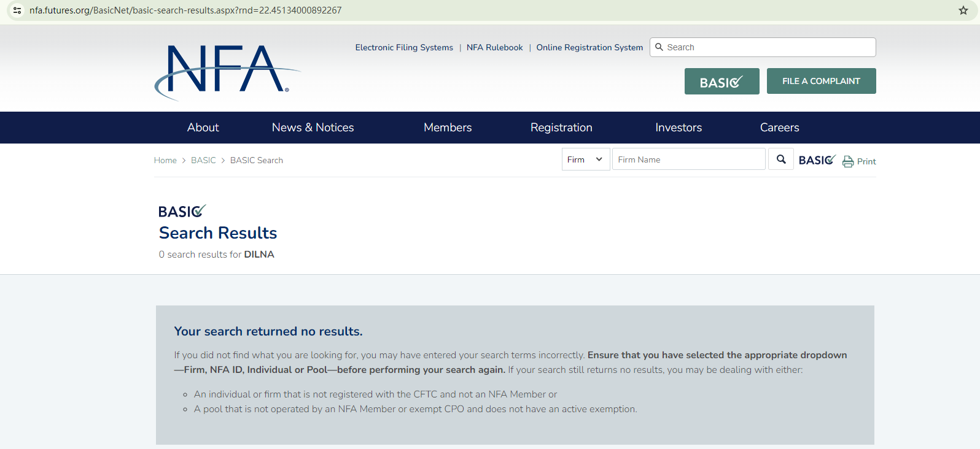Click BASIC logo above Search Results heading
The image size is (980, 449).
point(182,211)
